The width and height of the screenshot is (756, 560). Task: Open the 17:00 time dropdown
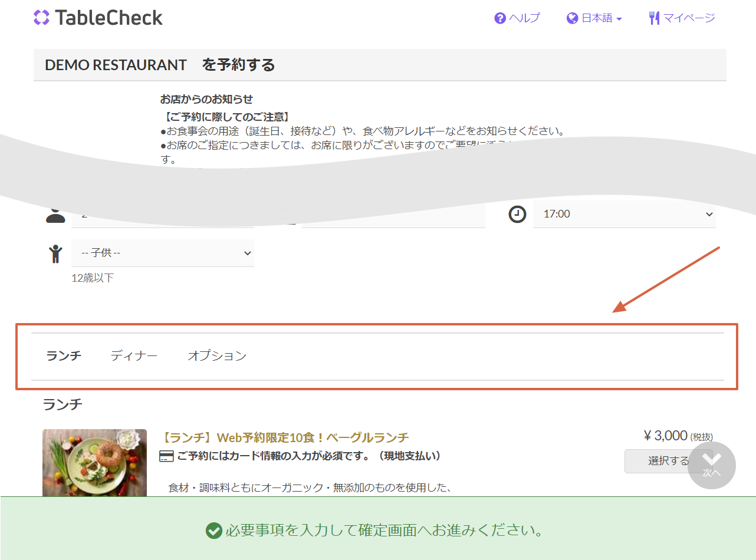point(624,214)
